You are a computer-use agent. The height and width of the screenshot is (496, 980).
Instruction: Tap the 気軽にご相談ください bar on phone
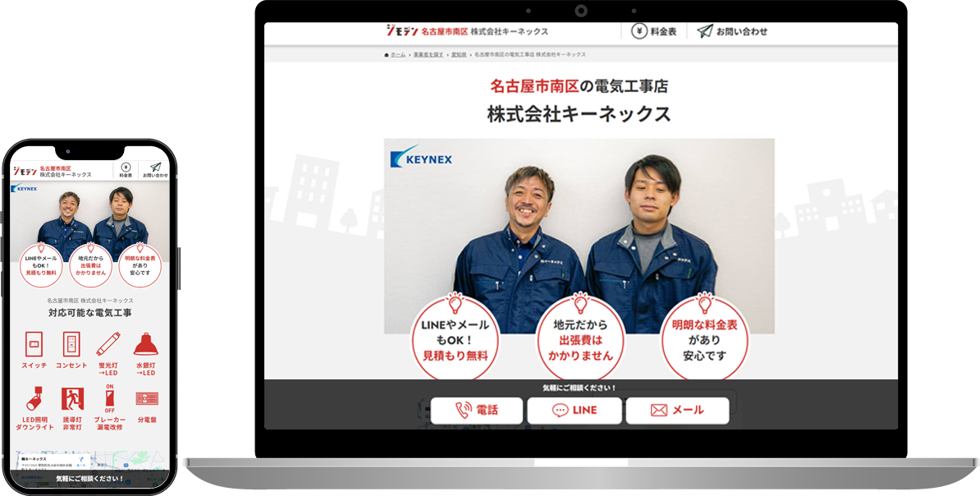pos(90,479)
